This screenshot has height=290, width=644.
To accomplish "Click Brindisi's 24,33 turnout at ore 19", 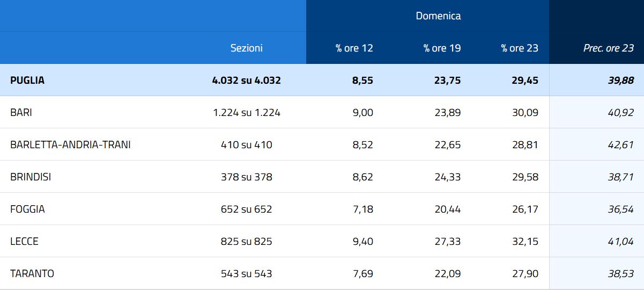I will pyautogui.click(x=447, y=177).
